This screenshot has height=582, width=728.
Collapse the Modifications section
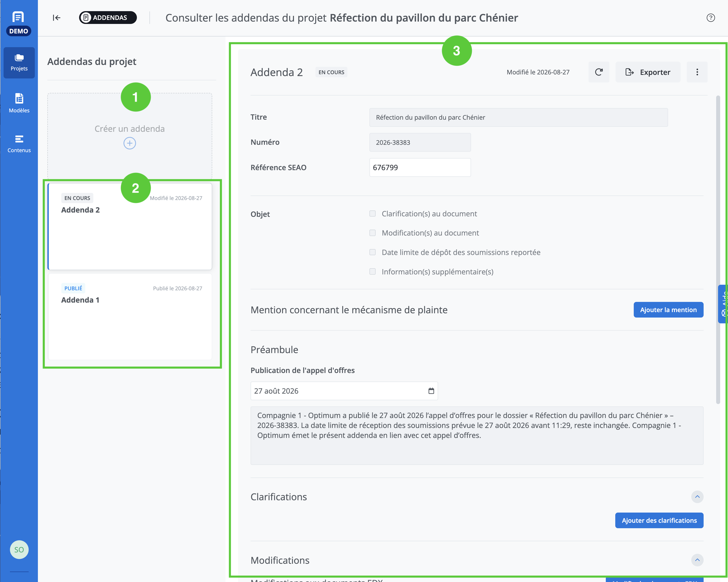point(697,560)
